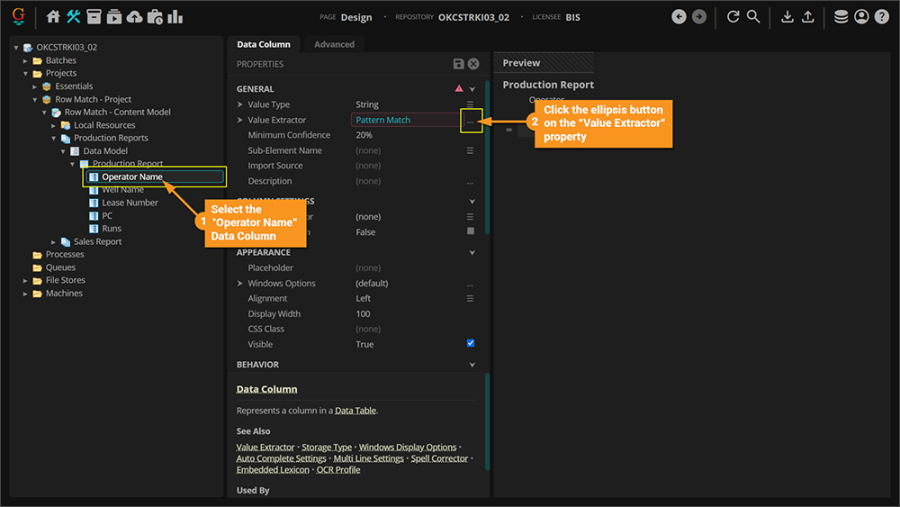Open the bar chart statistics icon
This screenshot has width=900, height=507.
tap(175, 17)
